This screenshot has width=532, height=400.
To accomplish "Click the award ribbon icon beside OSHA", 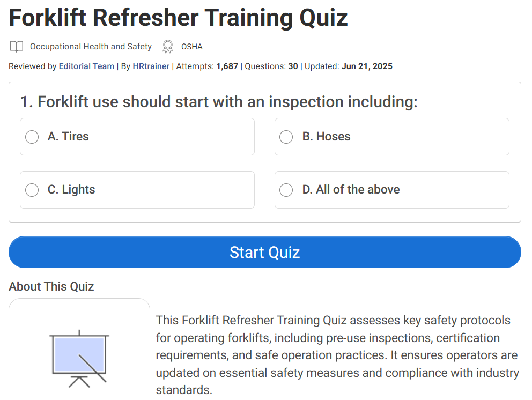I will point(168,47).
